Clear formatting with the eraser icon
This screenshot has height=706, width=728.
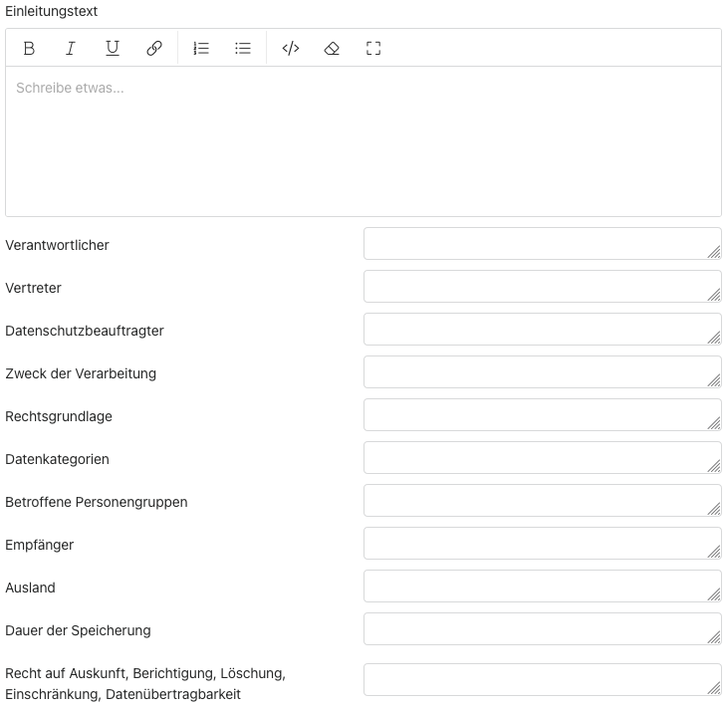click(333, 48)
